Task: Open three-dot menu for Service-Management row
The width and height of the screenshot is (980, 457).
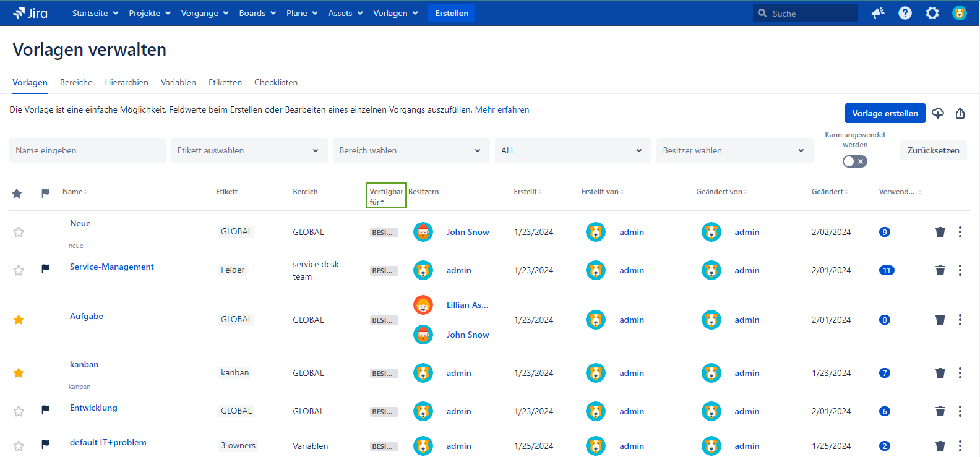Action: click(960, 270)
